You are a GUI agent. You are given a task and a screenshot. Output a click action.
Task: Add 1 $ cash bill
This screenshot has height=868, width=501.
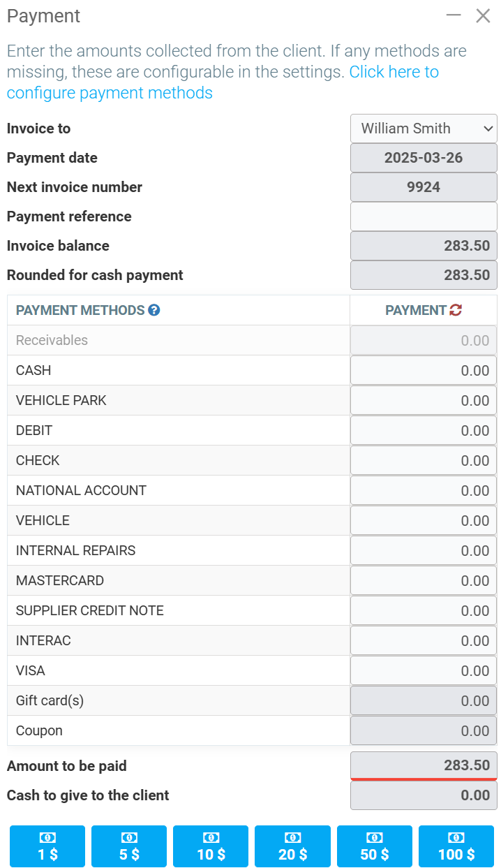(47, 846)
